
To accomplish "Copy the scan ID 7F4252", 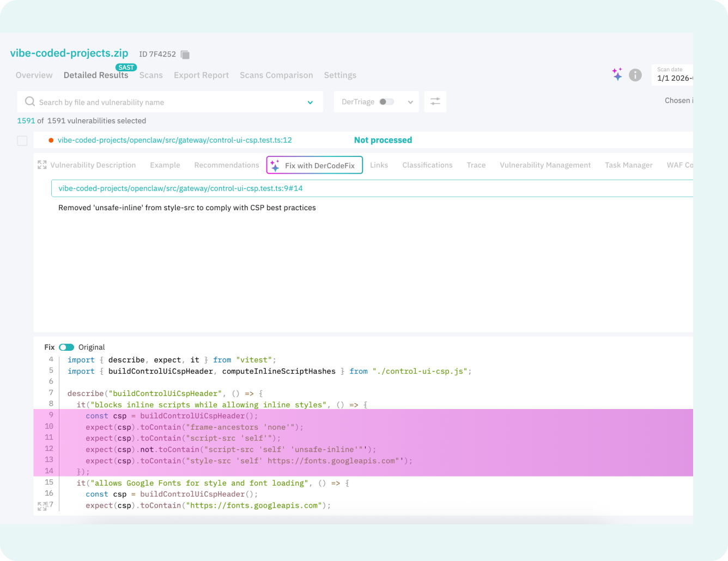I will (185, 54).
